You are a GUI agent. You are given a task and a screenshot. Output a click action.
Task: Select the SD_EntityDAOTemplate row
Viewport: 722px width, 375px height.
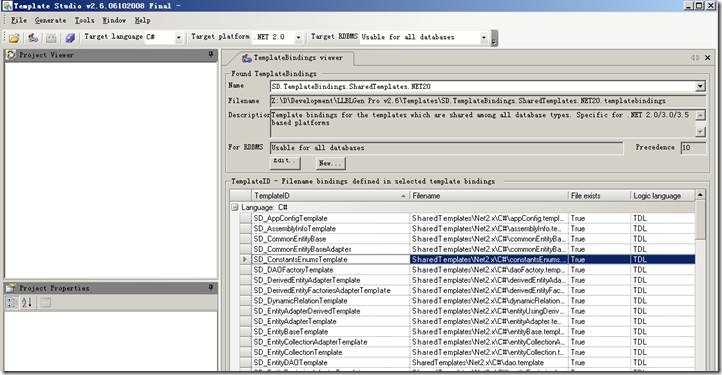467,363
